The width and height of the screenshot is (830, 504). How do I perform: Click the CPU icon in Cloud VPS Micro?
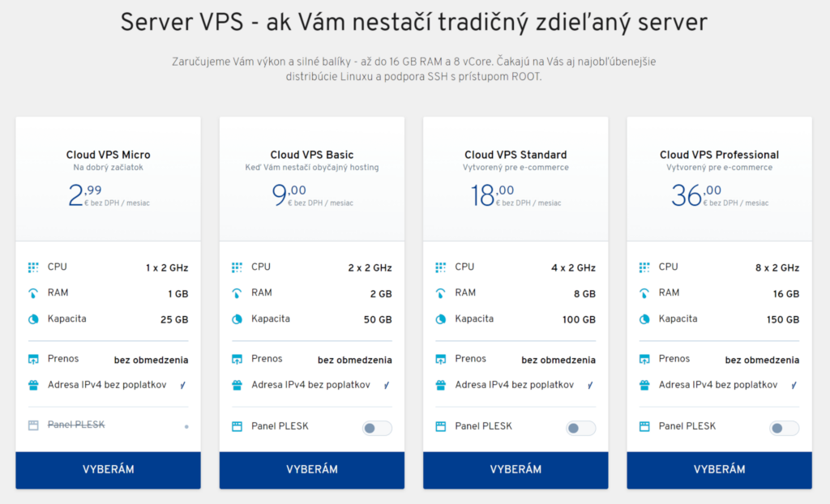coord(33,267)
